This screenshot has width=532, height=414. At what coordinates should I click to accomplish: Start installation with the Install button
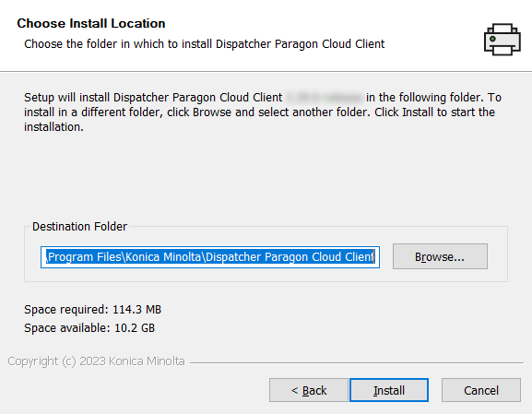click(x=389, y=390)
